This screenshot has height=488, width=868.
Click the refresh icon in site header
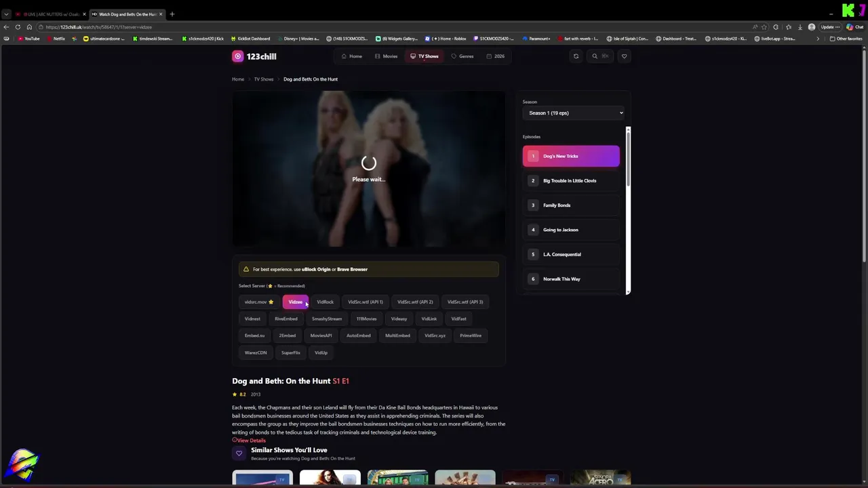pos(576,56)
